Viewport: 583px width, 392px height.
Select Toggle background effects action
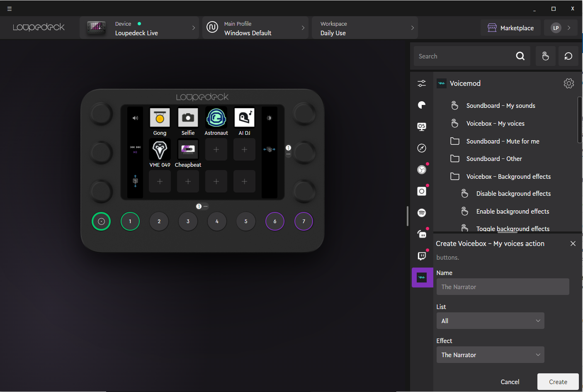point(513,228)
